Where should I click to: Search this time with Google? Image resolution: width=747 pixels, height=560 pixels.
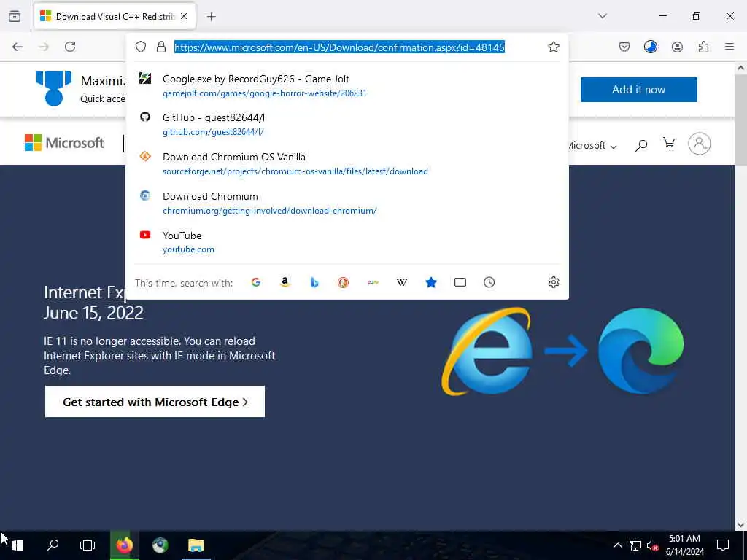click(256, 282)
